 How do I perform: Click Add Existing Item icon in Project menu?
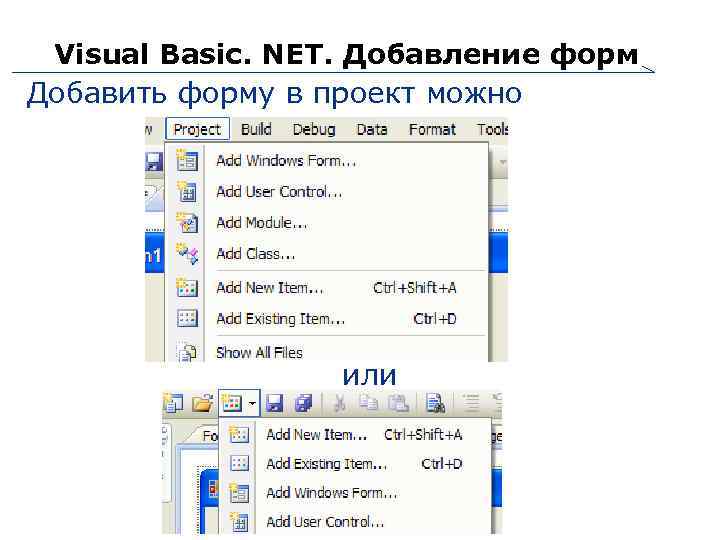click(x=187, y=318)
